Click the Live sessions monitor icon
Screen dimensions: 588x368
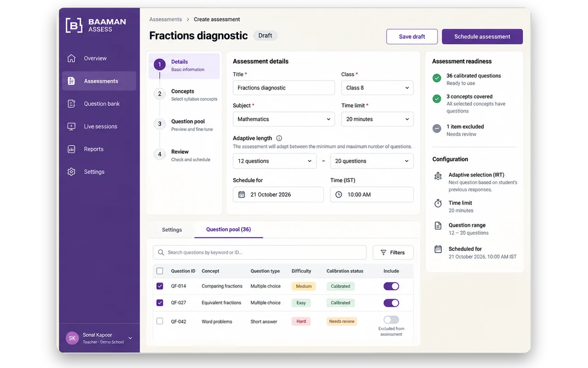tap(71, 126)
